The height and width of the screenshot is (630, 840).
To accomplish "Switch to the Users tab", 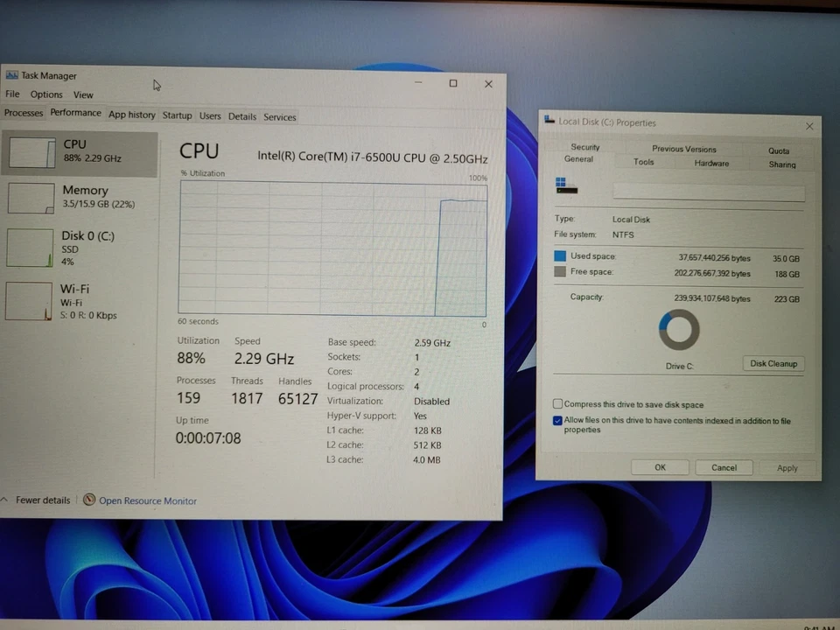I will point(210,115).
